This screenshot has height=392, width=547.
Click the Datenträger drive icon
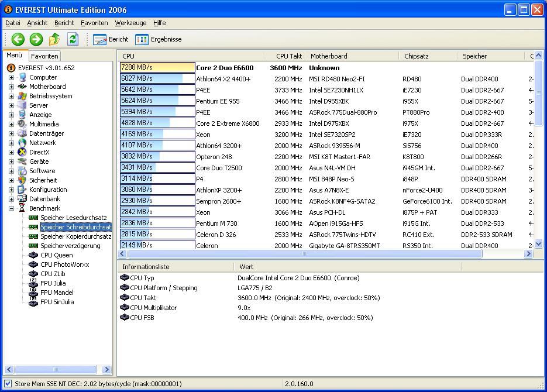(22, 133)
